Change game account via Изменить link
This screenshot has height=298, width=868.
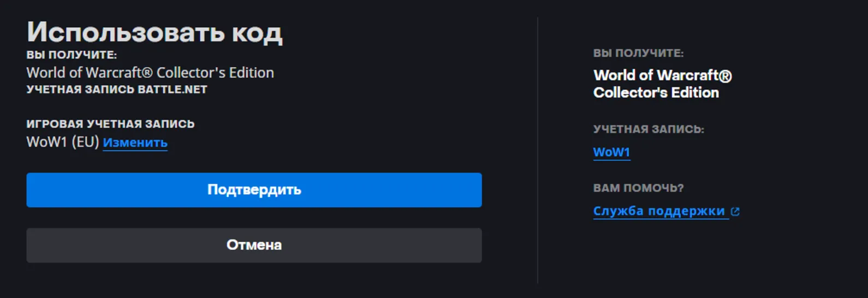pos(135,143)
